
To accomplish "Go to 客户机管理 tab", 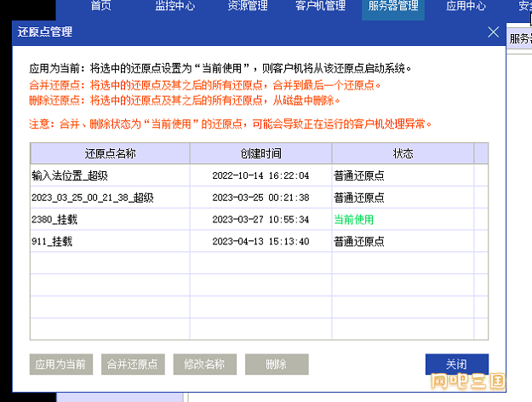I will pyautogui.click(x=320, y=6).
